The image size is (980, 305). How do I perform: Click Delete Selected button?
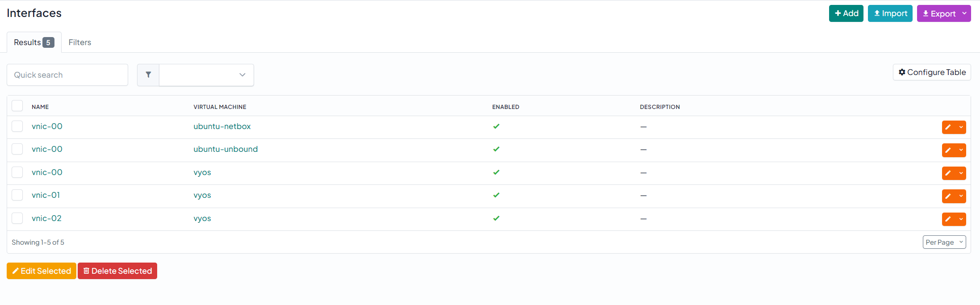(117, 271)
